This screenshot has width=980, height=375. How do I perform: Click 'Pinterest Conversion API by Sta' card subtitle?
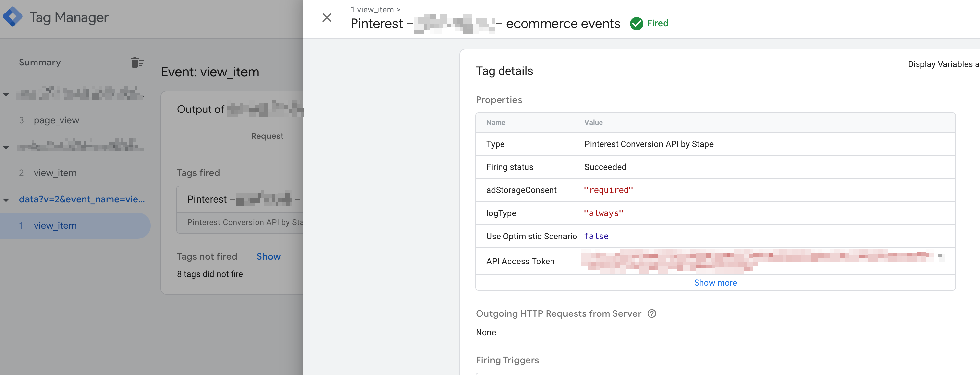(245, 222)
